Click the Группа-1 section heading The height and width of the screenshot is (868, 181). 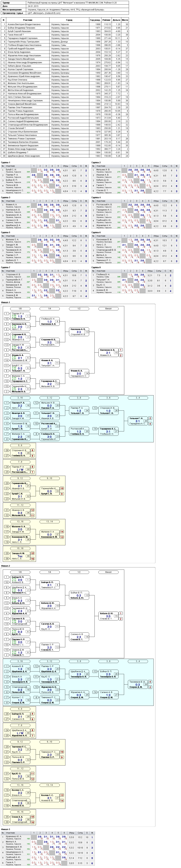click(x=6, y=162)
